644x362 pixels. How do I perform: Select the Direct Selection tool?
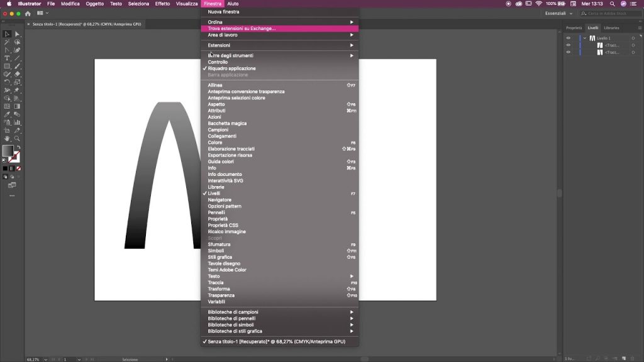pos(17,34)
